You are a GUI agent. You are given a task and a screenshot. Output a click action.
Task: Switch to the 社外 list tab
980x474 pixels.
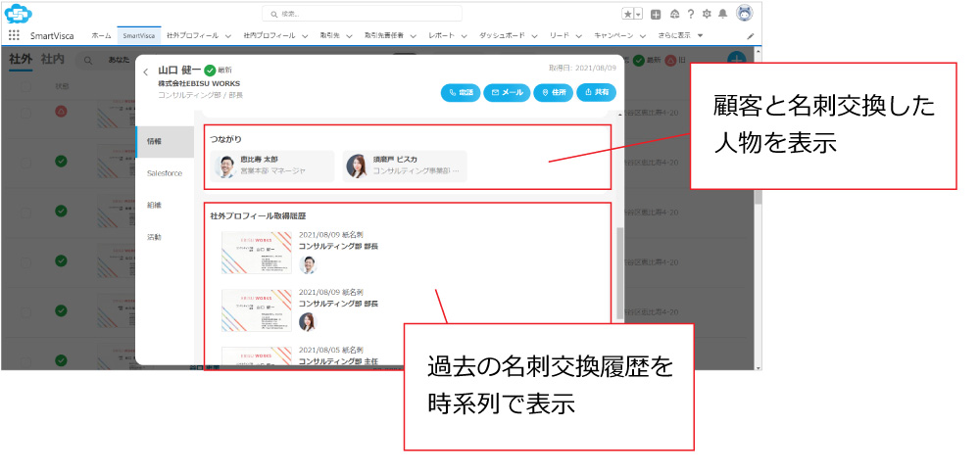(x=21, y=60)
